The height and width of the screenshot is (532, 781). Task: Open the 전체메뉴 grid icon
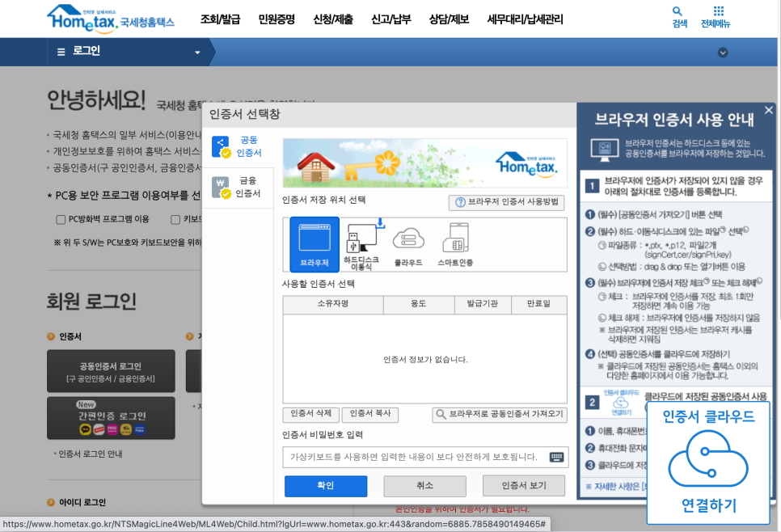(716, 17)
